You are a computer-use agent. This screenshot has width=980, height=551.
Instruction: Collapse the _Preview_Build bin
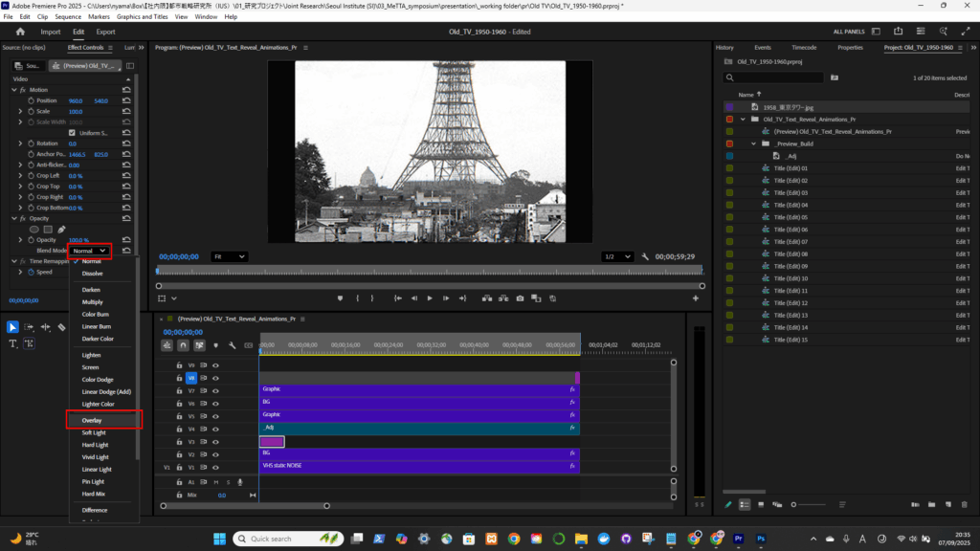[x=754, y=143]
